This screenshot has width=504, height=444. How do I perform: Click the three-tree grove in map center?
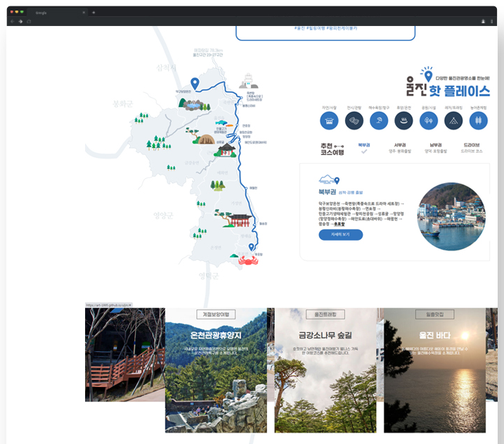[218, 185]
